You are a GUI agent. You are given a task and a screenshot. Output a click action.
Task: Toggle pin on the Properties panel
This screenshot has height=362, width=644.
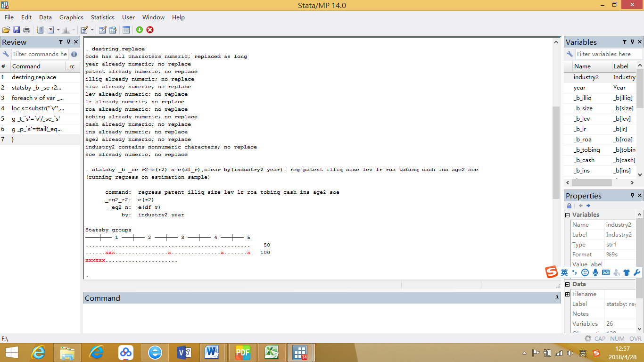click(632, 196)
